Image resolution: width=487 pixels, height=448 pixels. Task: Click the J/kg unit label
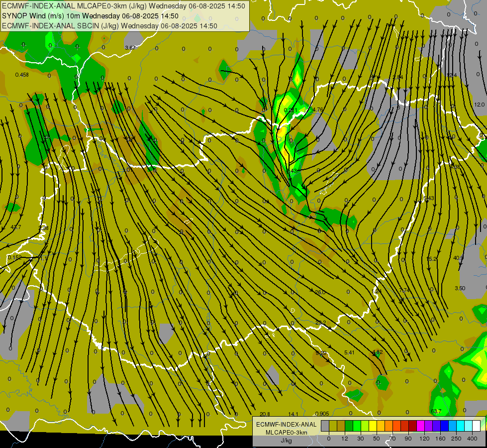tap(286, 441)
